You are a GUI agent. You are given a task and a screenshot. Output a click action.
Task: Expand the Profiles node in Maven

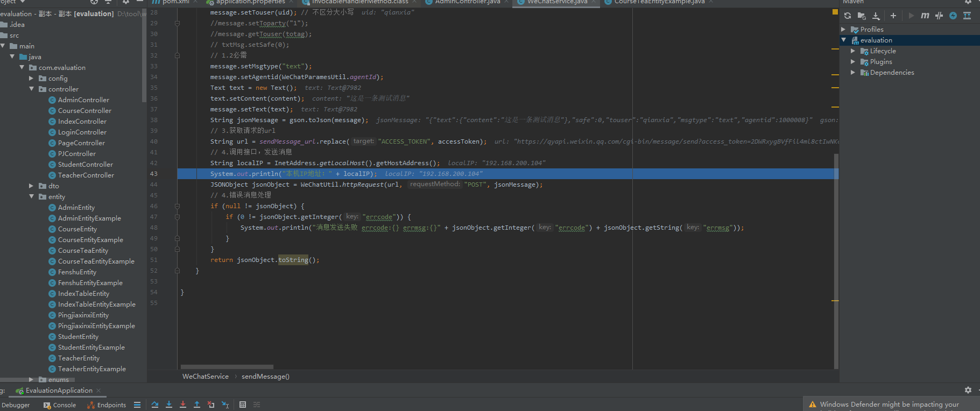[843, 30]
